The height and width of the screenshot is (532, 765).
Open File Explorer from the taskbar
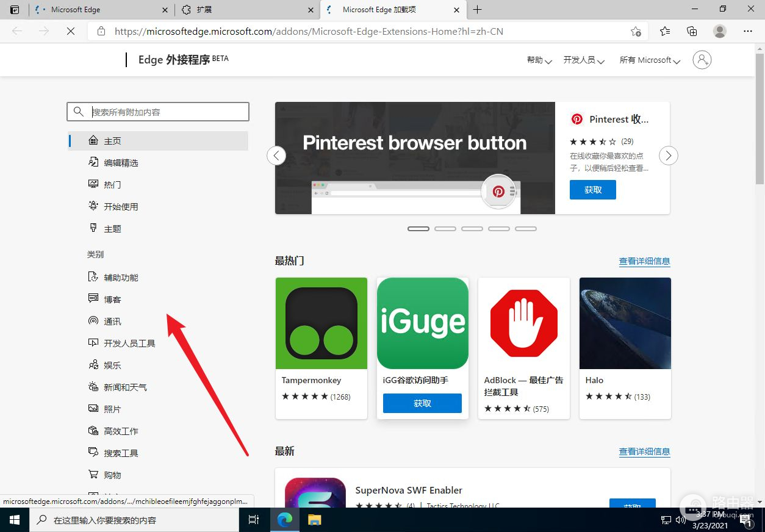[314, 520]
